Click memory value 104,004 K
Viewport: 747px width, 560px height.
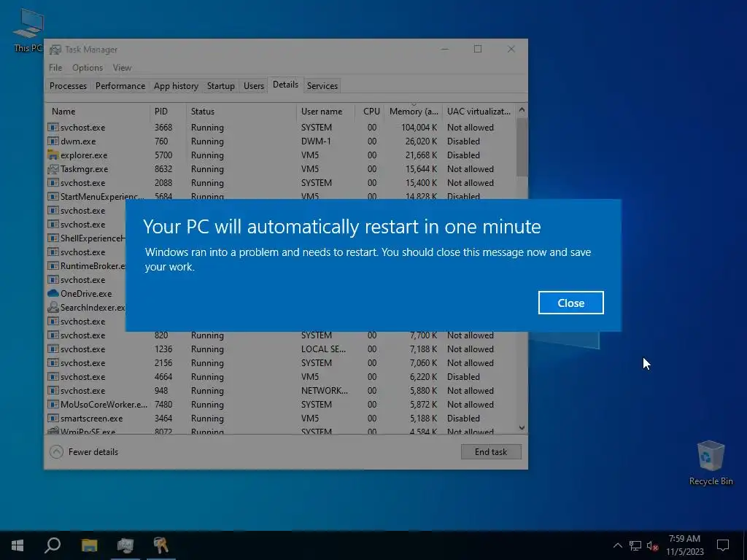419,128
